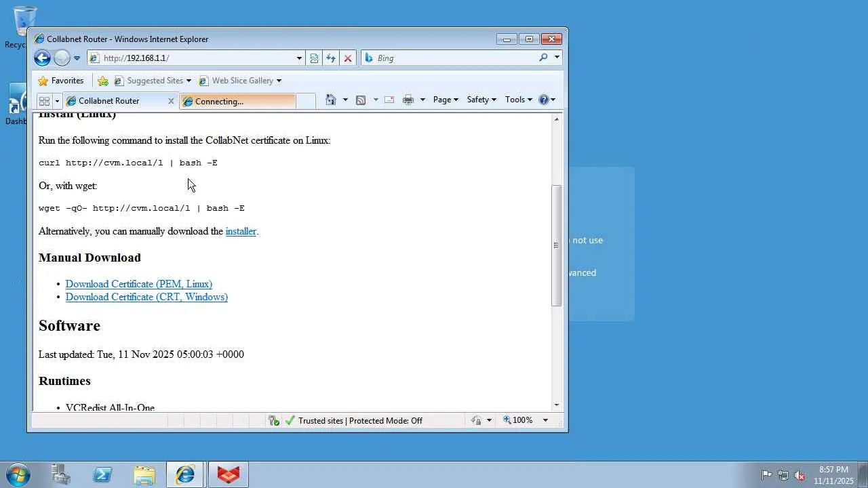Close the Collabnet Router tab
868x488 pixels.
click(x=171, y=101)
